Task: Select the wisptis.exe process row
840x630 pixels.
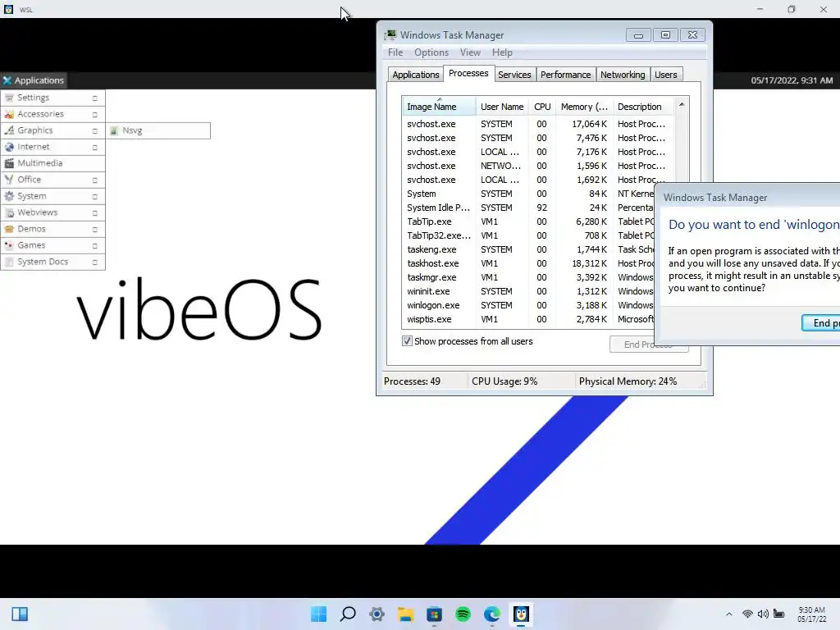Action: (x=527, y=319)
